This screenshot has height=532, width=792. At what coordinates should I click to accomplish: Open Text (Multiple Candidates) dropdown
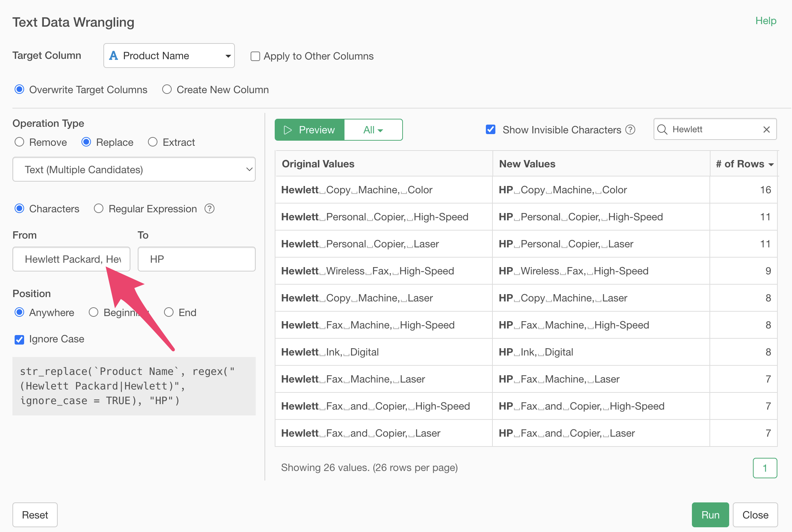[x=134, y=170]
